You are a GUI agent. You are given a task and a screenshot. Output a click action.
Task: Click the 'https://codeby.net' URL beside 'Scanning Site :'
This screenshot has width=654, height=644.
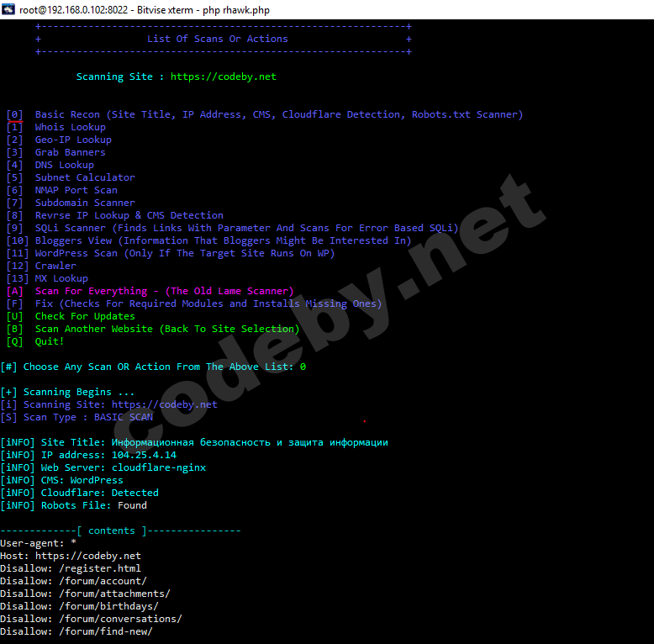tap(223, 77)
